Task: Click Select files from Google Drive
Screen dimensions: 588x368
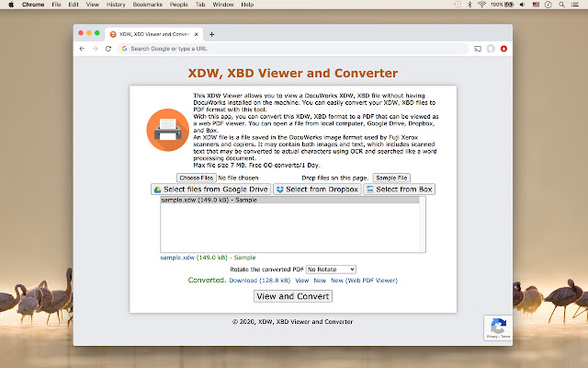Action: (210, 190)
